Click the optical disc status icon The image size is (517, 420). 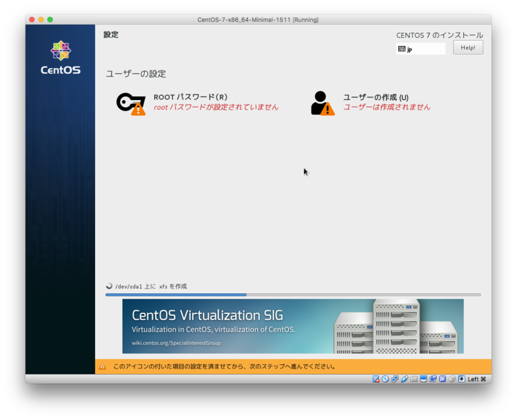pos(385,379)
